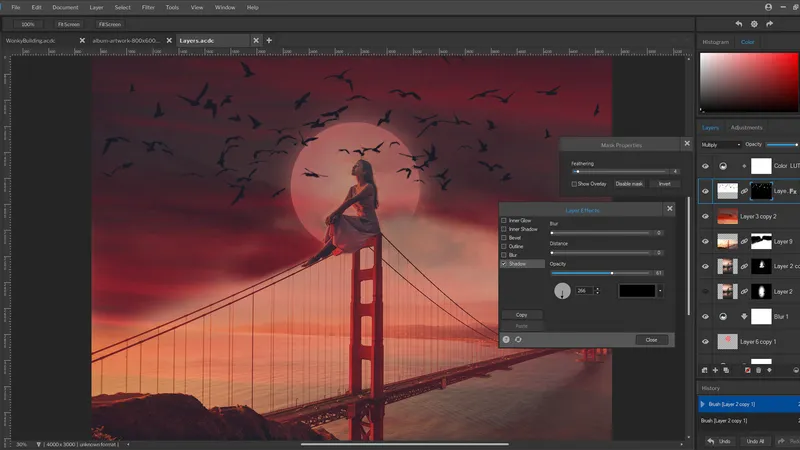This screenshot has height=450, width=800.
Task: Open the shadow color swatch dropdown arrow
Action: pos(660,291)
